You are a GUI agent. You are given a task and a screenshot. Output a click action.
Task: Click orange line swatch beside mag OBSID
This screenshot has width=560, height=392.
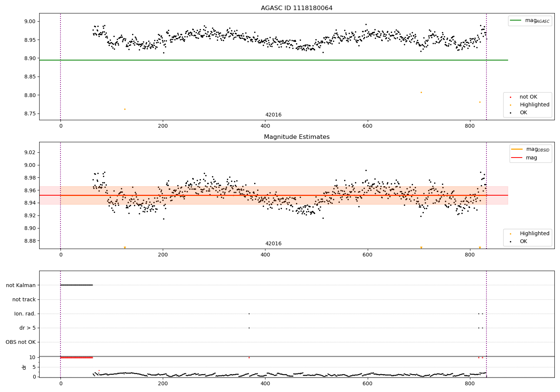pyautogui.click(x=517, y=149)
